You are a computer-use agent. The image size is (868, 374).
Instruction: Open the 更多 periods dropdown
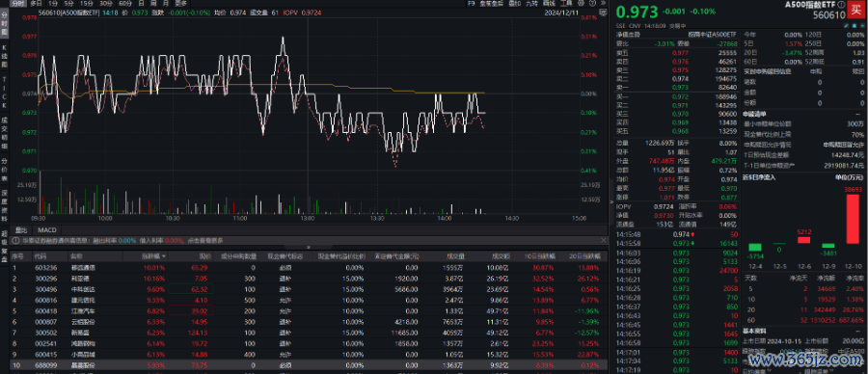pyautogui.click(x=181, y=3)
